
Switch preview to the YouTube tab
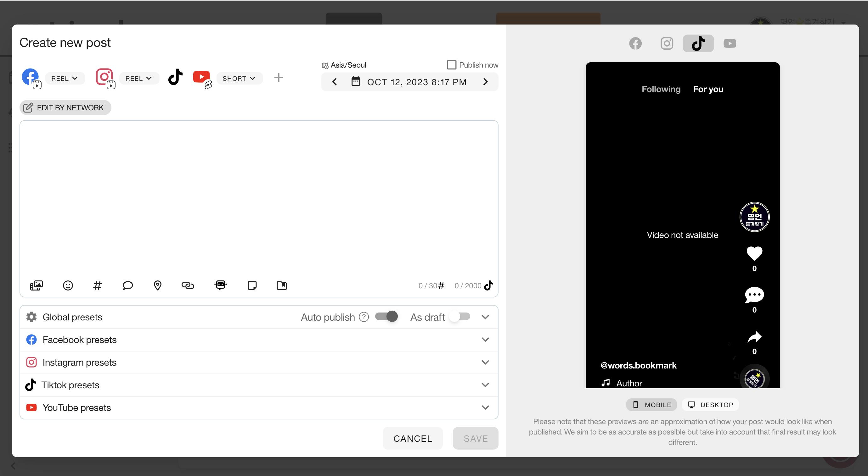[x=730, y=43]
